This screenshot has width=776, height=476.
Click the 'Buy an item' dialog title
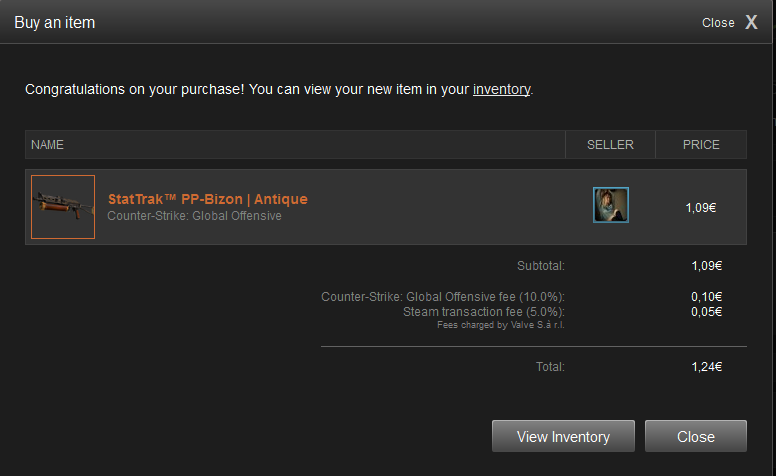(x=55, y=22)
